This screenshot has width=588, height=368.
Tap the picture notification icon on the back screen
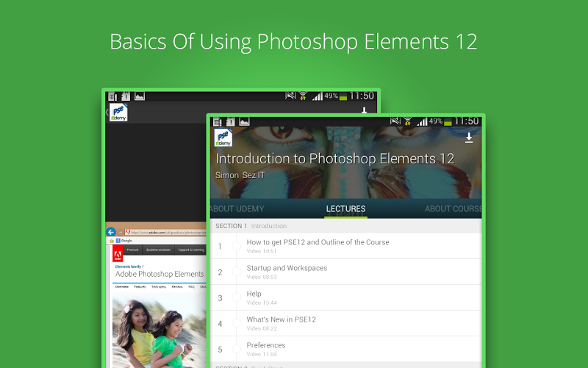pos(140,96)
